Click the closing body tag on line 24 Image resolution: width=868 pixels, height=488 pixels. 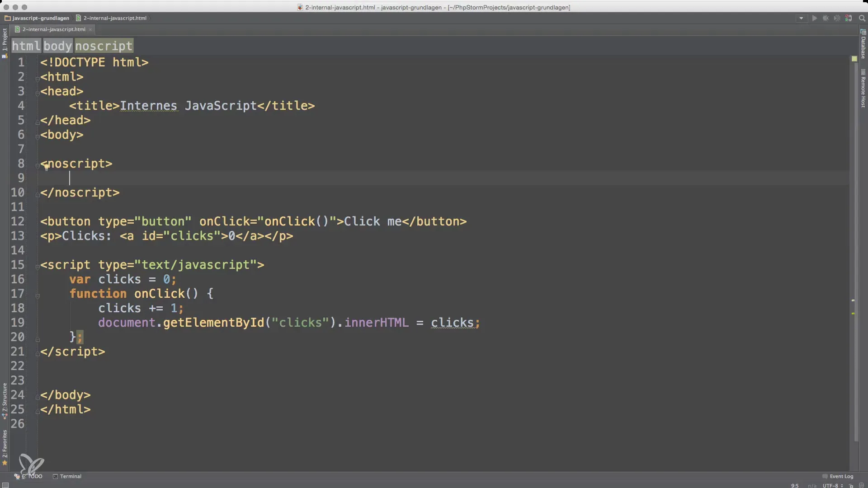point(66,395)
